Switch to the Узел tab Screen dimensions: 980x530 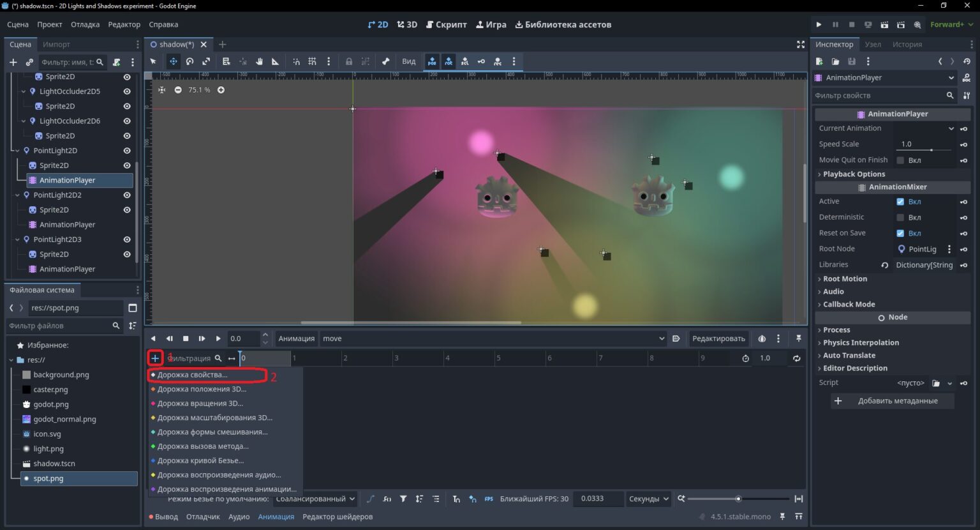tap(873, 44)
